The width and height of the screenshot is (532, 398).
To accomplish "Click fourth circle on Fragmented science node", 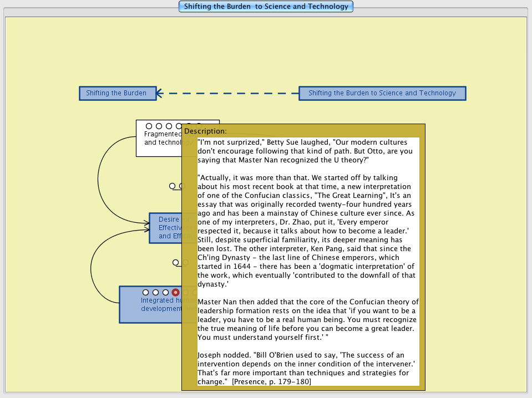I will pyautogui.click(x=179, y=126).
